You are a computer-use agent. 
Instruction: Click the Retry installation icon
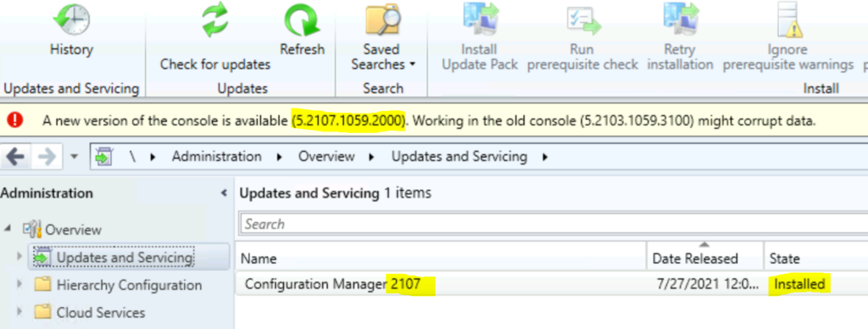(x=681, y=19)
